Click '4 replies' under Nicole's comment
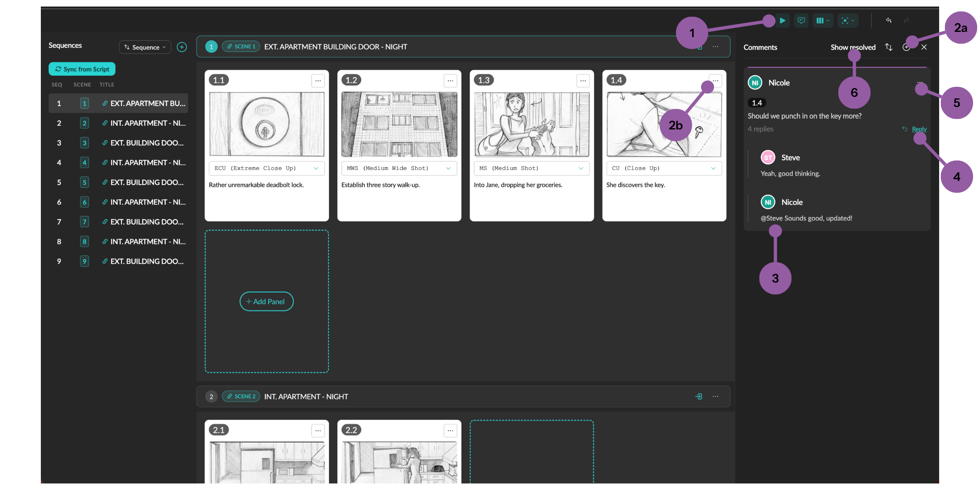 point(760,129)
